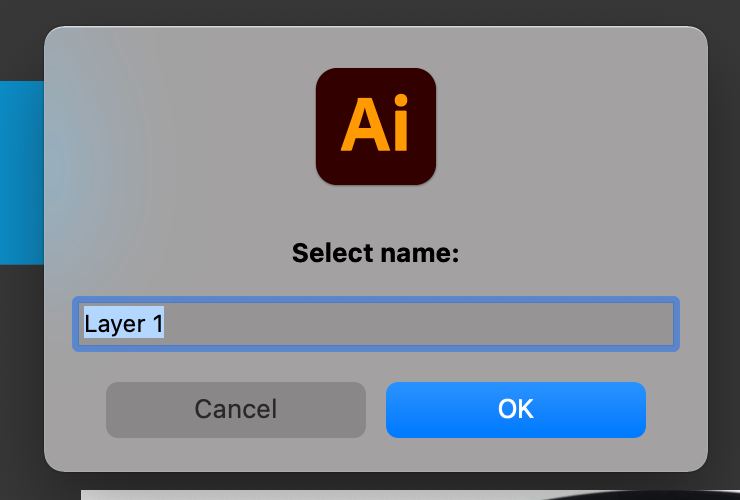Screen dimensions: 740x500
Task: Click the word Cancel in gray button
Action: [x=235, y=409]
